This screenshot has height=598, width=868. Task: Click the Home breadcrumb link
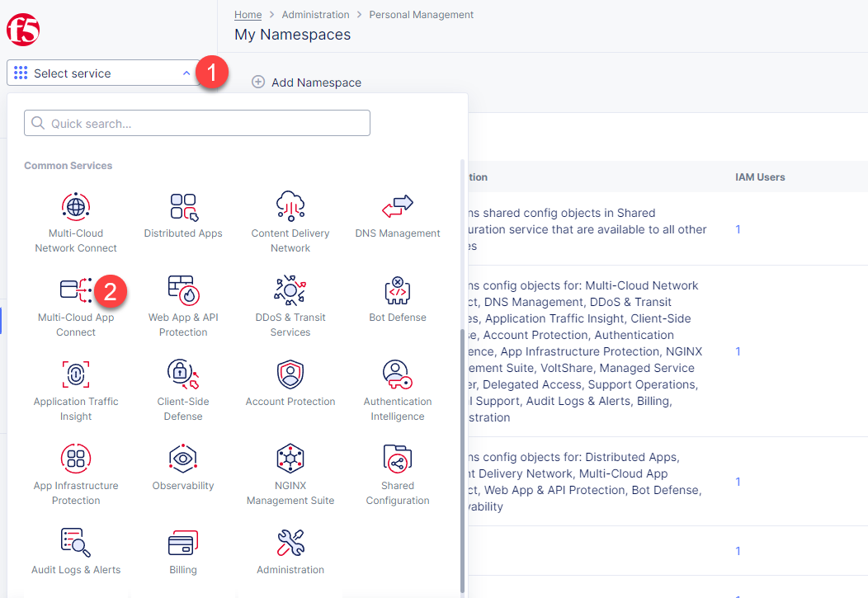248,14
